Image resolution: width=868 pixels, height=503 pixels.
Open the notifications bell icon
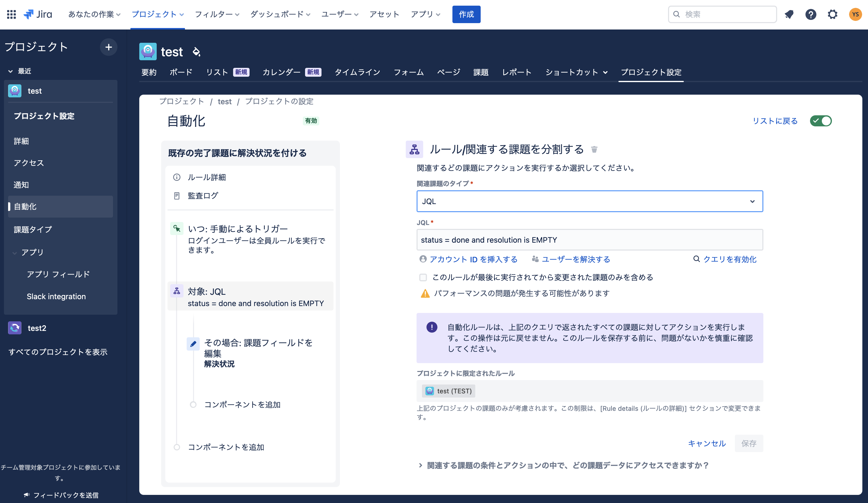click(789, 14)
